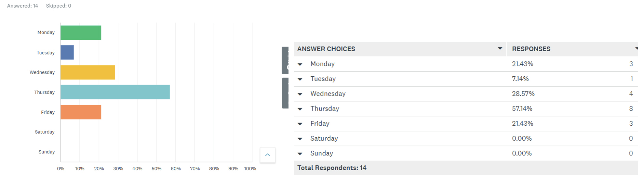The width and height of the screenshot is (644, 190).
Task: Expand the Saturday row dropdown arrow
Action: coord(300,139)
